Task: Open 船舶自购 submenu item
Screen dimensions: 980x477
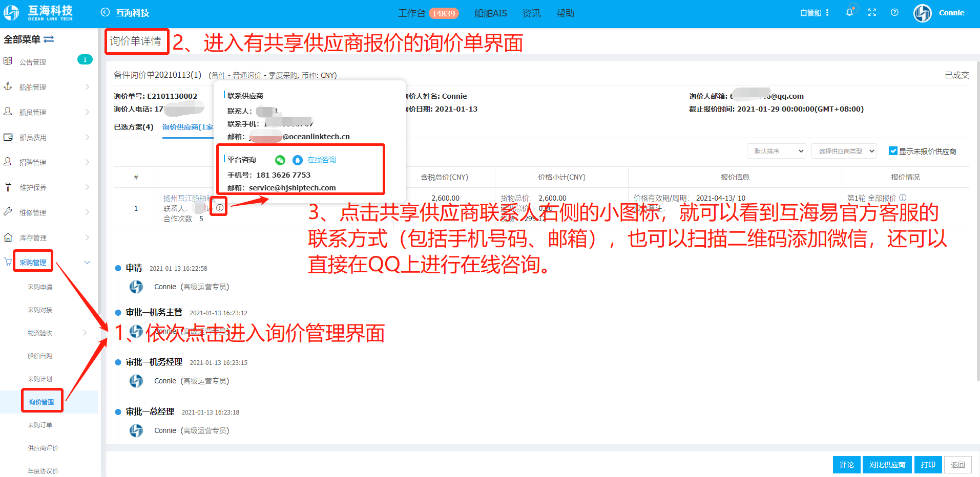Action: (x=40, y=356)
